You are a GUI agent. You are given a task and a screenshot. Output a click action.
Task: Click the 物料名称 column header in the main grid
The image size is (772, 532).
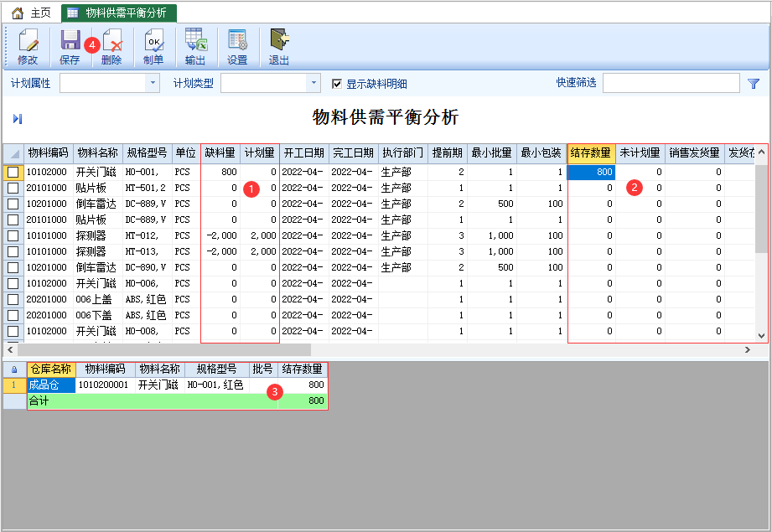(98, 153)
